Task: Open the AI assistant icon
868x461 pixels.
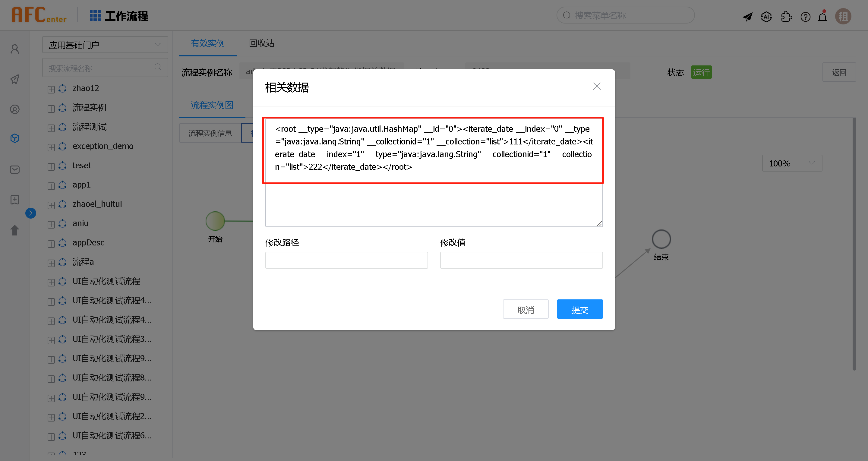Action: pyautogui.click(x=766, y=17)
